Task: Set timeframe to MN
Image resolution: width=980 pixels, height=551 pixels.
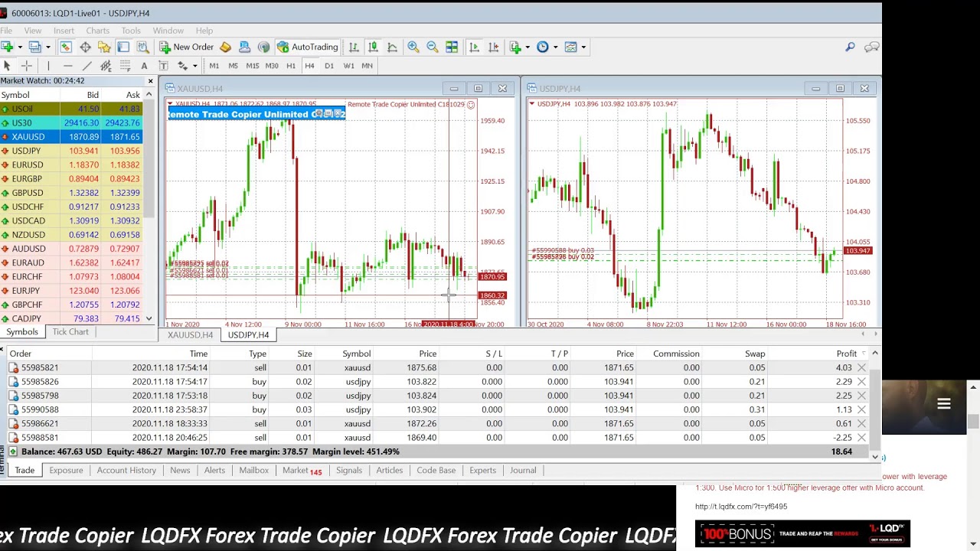Action: point(367,66)
